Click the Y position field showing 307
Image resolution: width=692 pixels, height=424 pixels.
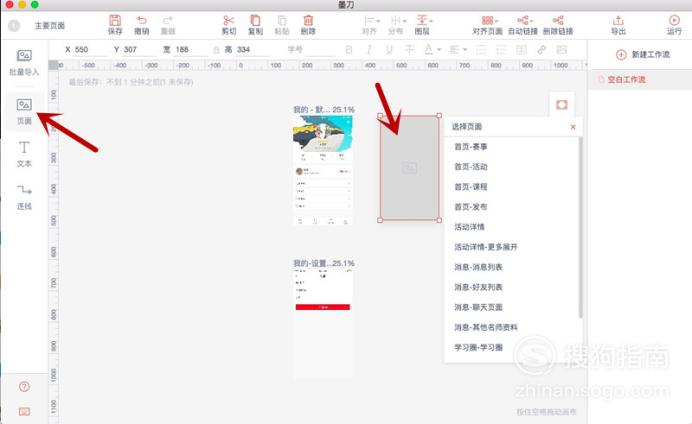pyautogui.click(x=140, y=50)
